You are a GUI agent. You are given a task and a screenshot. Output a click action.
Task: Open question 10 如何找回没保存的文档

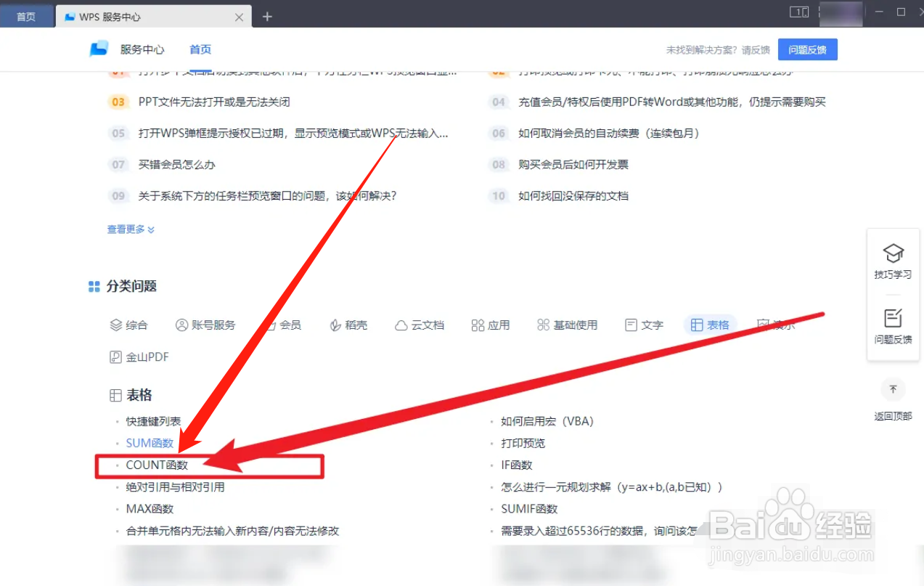point(573,195)
